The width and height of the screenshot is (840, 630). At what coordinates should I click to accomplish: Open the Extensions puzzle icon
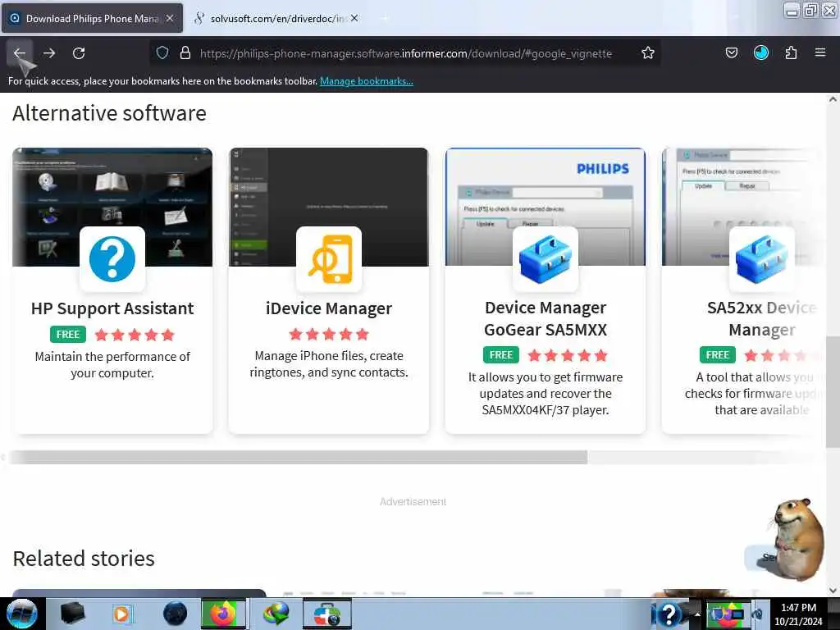[x=791, y=52]
